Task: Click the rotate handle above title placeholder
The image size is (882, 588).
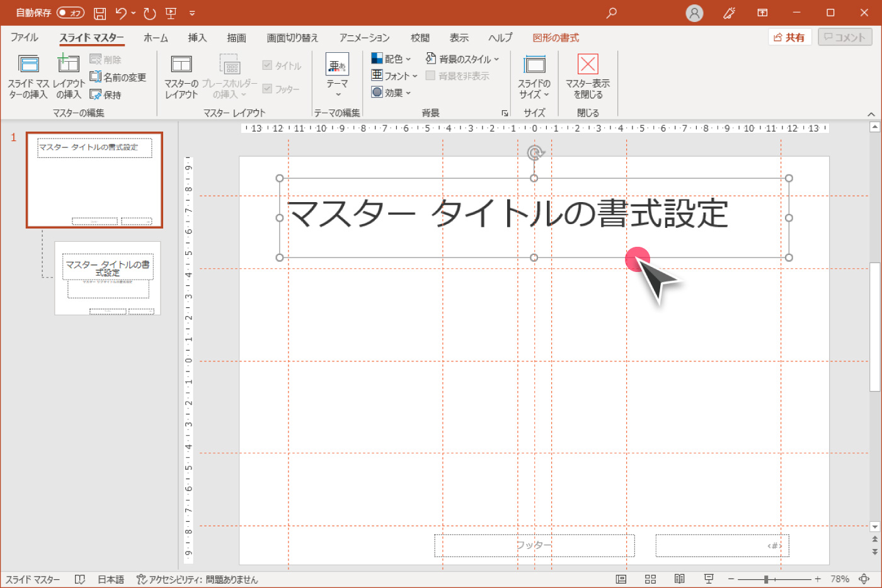Action: pos(534,153)
